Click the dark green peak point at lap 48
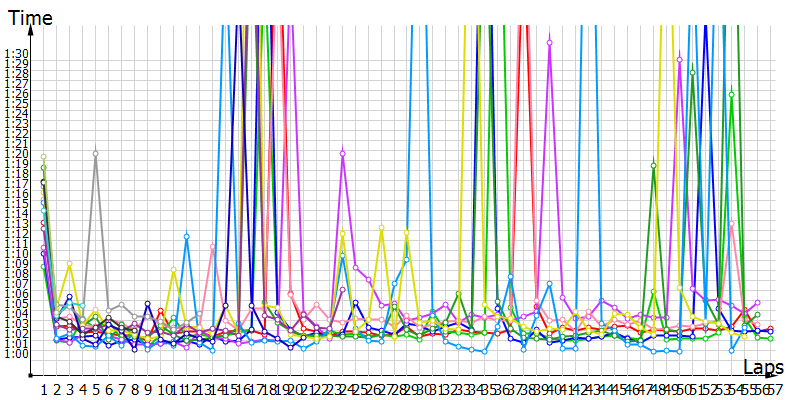Viewport: 800px width, 400px height. tap(653, 165)
